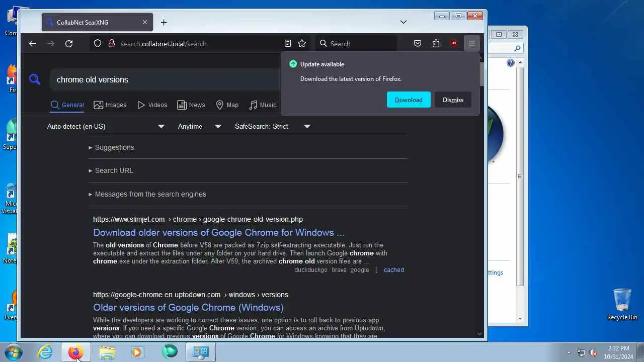Open the Recycle Bin desktop icon
The width and height of the screenshot is (644, 362).
pos(622,304)
